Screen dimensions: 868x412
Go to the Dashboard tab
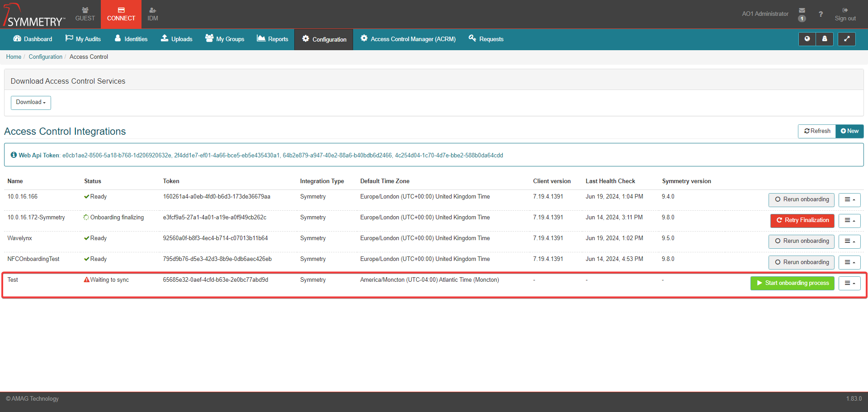(33, 39)
